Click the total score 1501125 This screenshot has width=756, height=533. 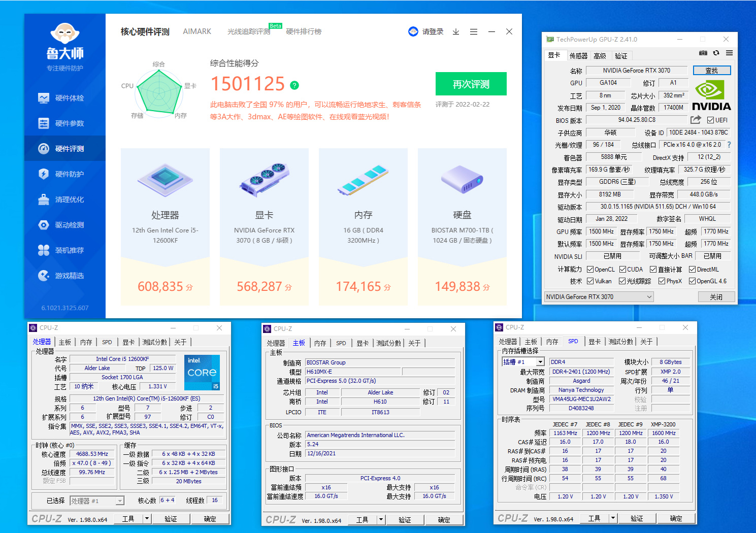click(248, 84)
